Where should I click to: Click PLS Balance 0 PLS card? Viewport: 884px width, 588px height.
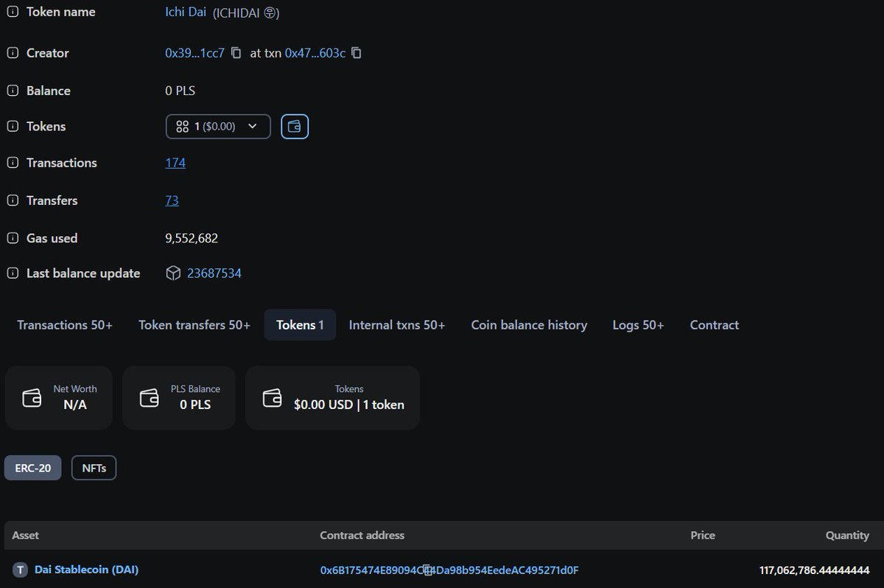pos(179,398)
